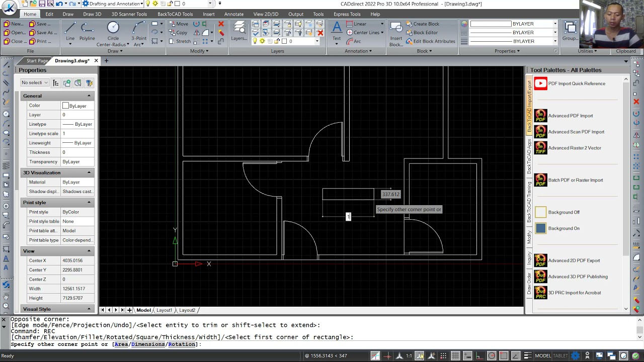Switch to the Annotate ribbon tab
Viewport: 644px width, 362px height.
[x=234, y=14]
